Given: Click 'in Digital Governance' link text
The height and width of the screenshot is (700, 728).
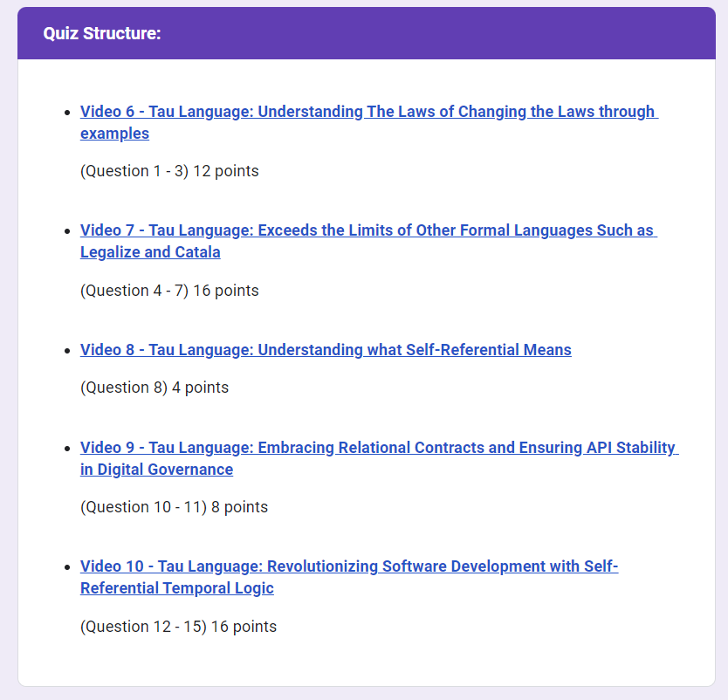Looking at the screenshot, I should 156,470.
